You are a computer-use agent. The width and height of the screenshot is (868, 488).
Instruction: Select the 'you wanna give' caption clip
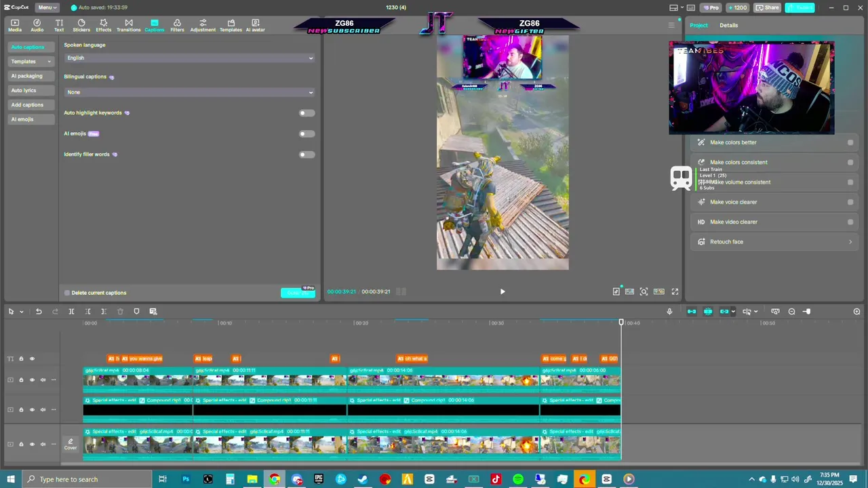pos(142,359)
